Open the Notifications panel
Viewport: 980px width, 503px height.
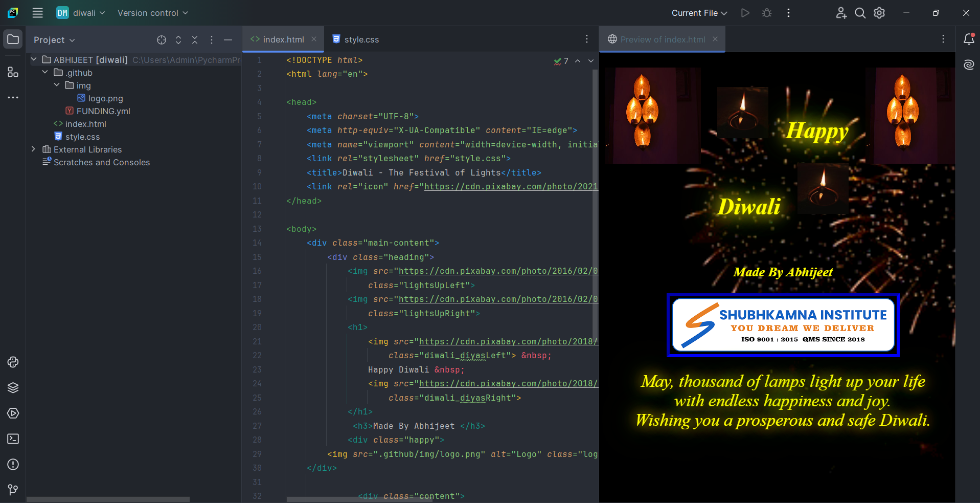969,39
